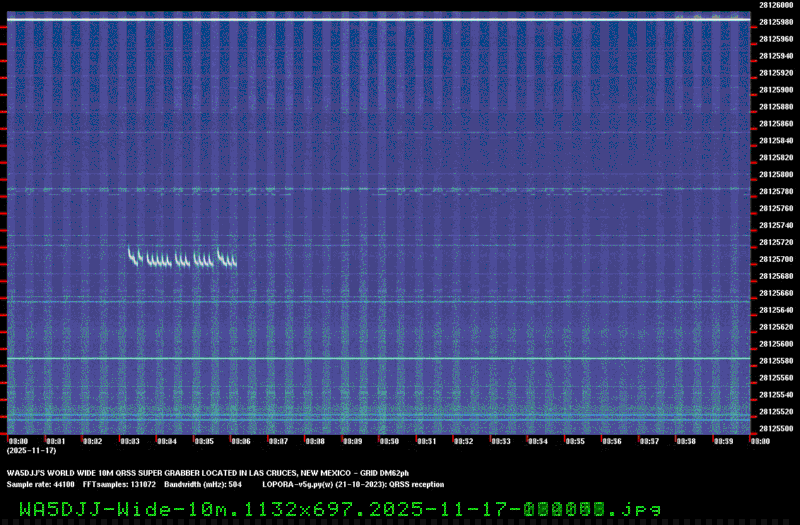Click the horizontal carrier line near 28125580
The width and height of the screenshot is (800, 525).
[380, 358]
